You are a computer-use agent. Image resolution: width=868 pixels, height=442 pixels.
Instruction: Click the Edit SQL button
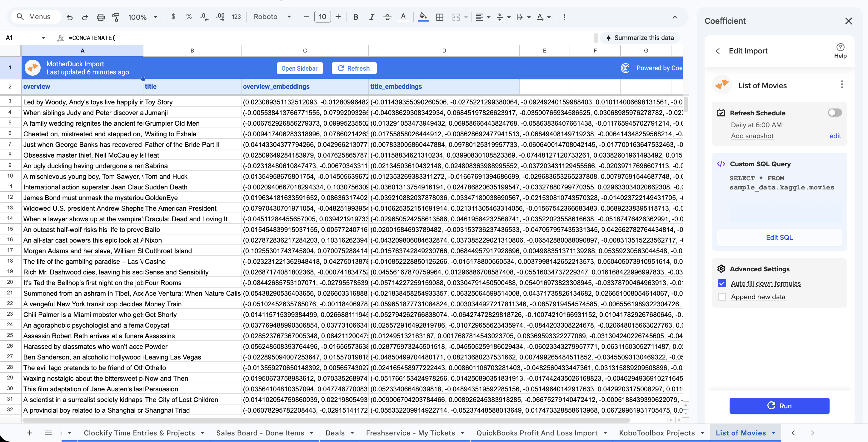coord(779,237)
